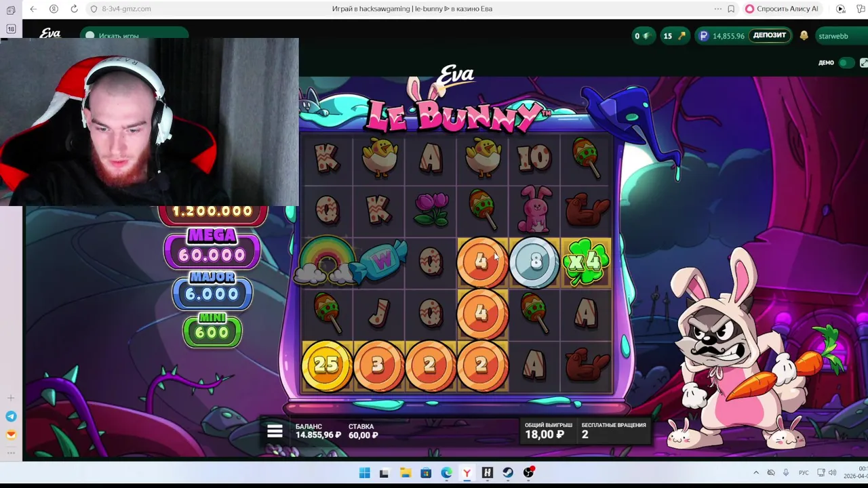
Task: Click the ДЕПОЗИТ button
Action: pos(770,35)
